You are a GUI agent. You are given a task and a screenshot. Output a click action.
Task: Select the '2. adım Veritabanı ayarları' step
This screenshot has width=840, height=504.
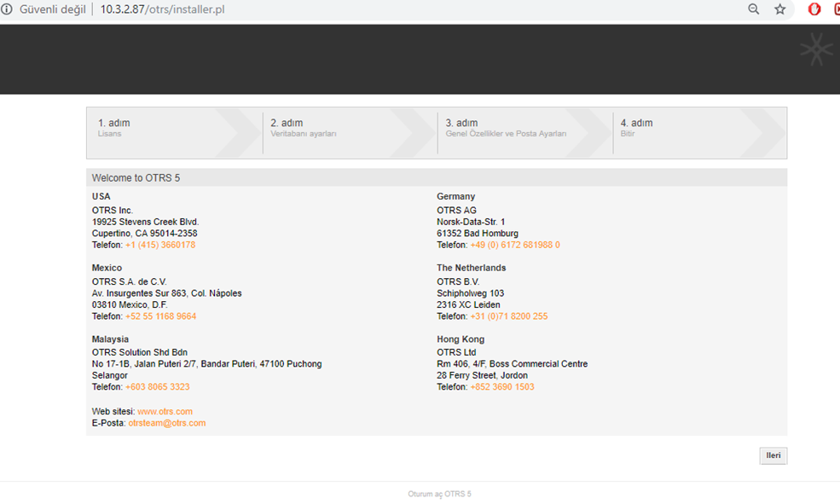350,133
